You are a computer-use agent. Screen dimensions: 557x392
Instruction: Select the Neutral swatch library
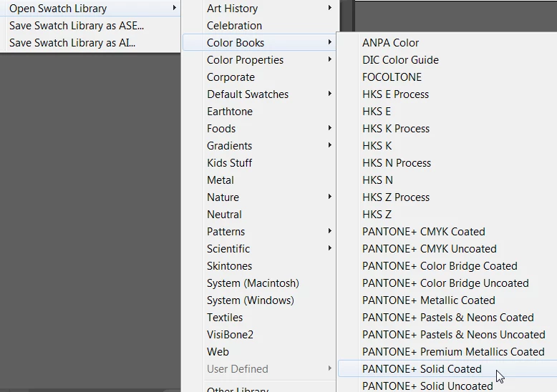point(259,215)
